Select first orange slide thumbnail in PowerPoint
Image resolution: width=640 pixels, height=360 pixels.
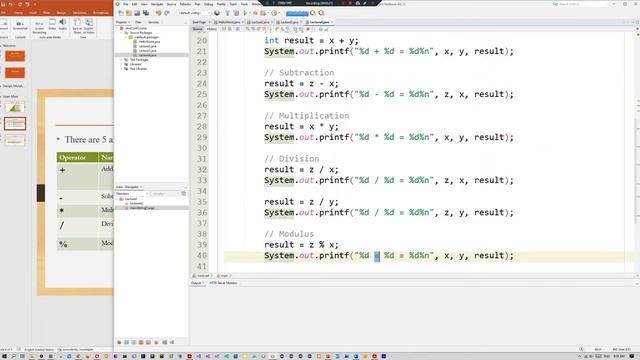[x=15, y=56]
